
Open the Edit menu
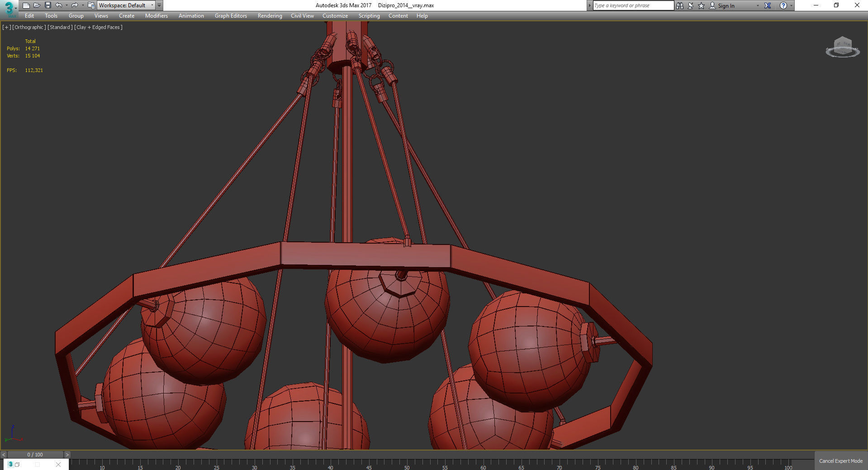(29, 16)
